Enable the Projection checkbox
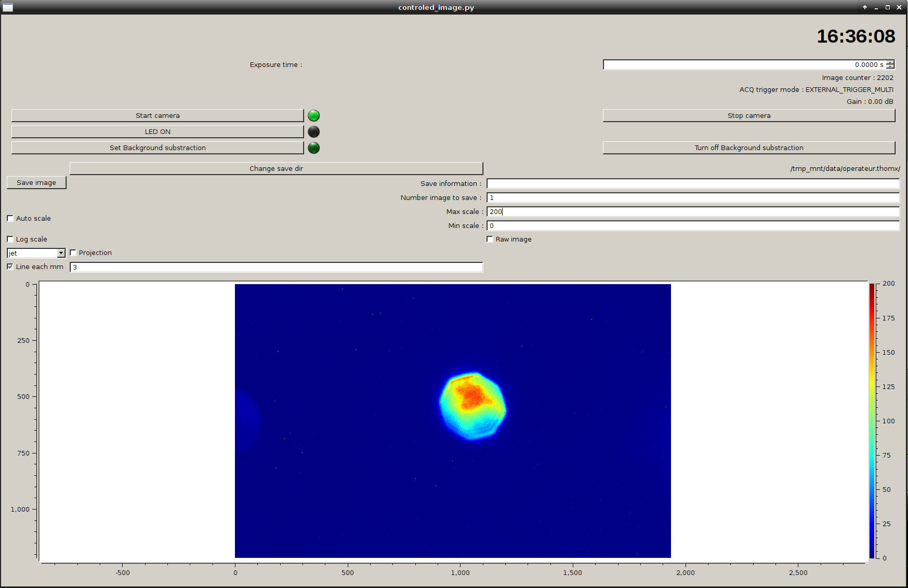 (73, 252)
